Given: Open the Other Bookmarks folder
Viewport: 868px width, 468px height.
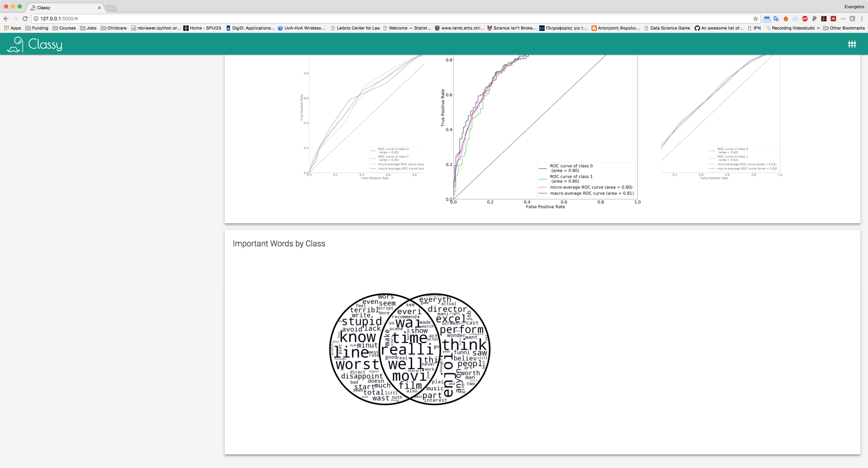Looking at the screenshot, I should tap(844, 28).
